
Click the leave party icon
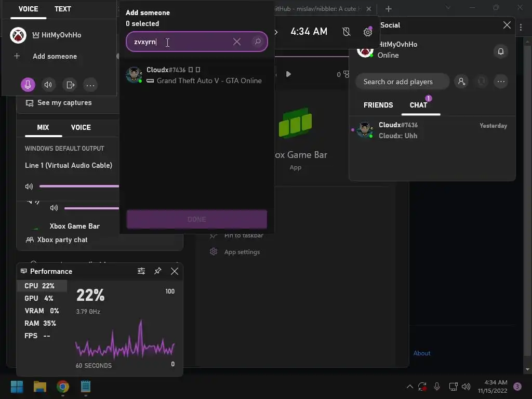tap(70, 85)
